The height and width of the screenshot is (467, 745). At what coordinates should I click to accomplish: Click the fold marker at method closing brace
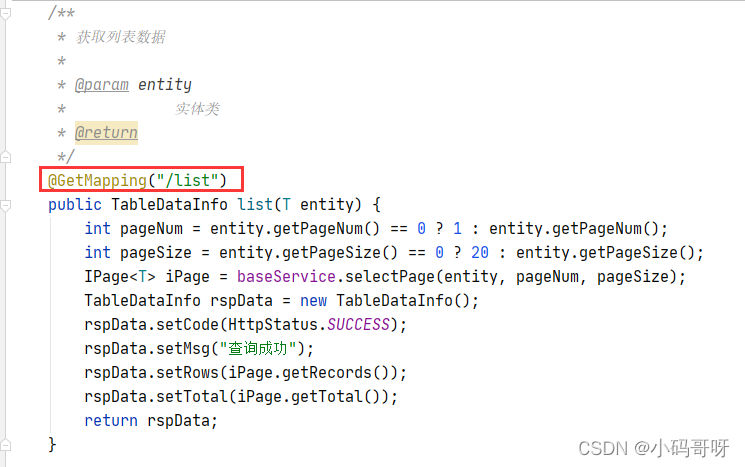(5, 445)
